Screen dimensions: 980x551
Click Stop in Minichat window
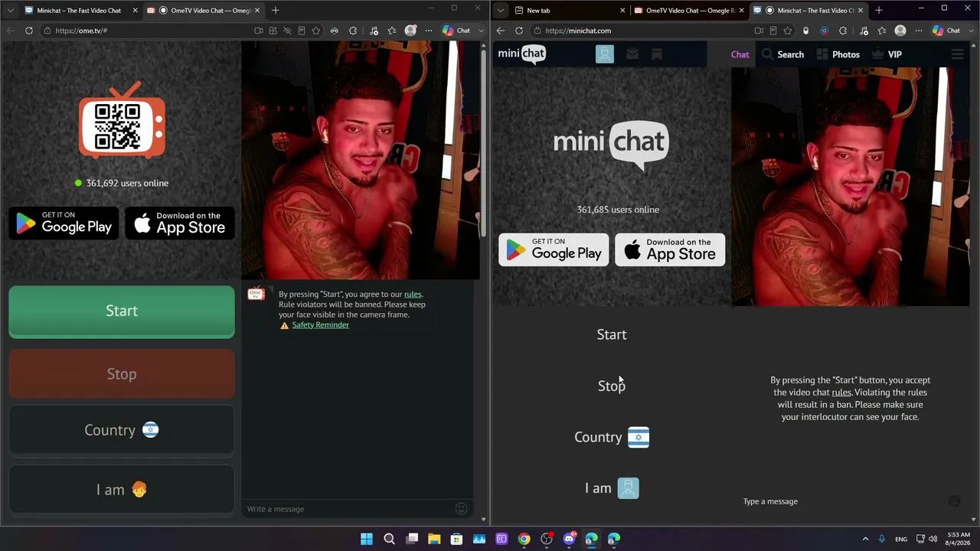[x=612, y=386]
